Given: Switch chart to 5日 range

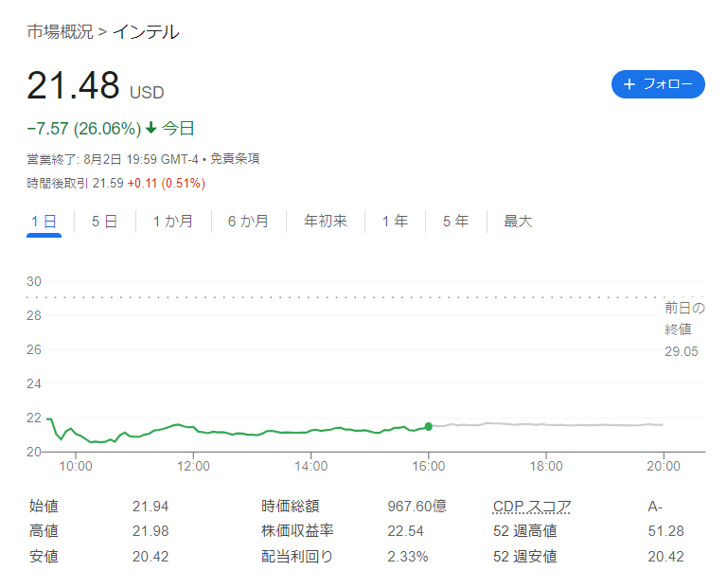Looking at the screenshot, I should [104, 222].
